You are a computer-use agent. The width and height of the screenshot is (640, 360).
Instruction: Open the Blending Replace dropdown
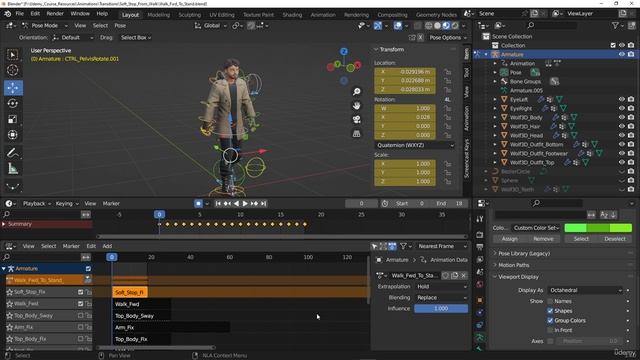(x=441, y=298)
